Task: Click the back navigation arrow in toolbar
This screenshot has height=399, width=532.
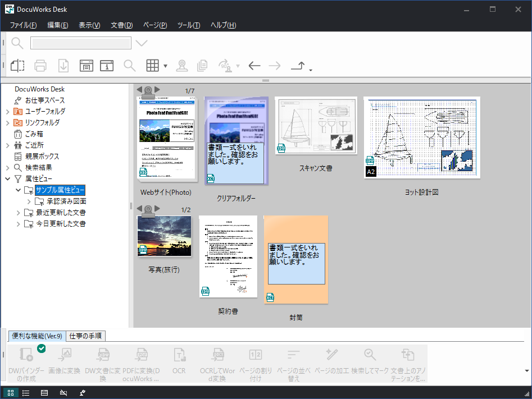Action: [x=254, y=66]
